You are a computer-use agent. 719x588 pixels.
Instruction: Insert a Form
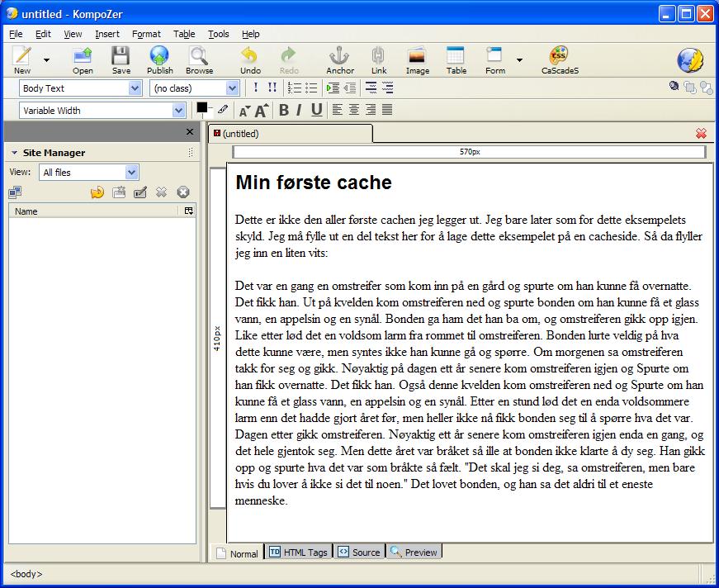495,60
